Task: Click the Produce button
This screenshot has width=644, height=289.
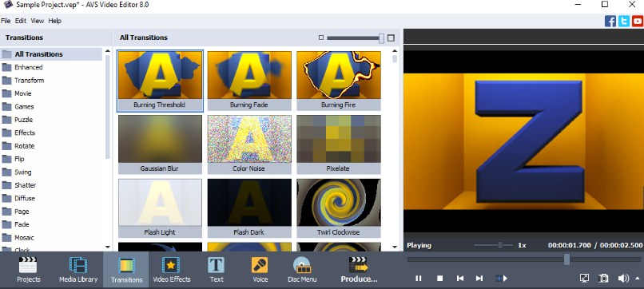Action: tap(358, 270)
